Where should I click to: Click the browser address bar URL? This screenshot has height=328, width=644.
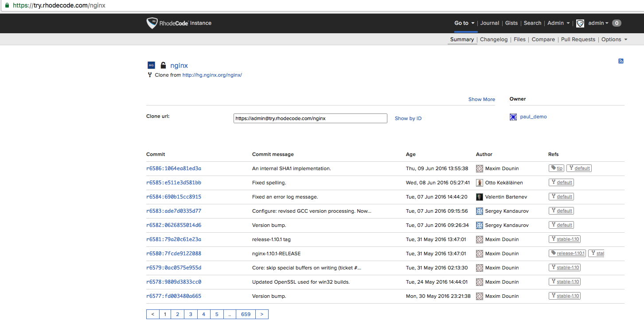click(59, 6)
